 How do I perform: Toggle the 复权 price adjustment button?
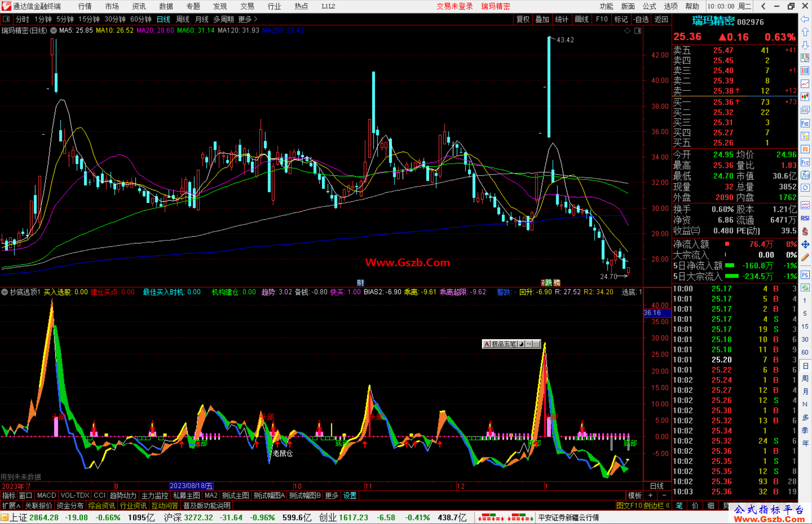tap(523, 19)
